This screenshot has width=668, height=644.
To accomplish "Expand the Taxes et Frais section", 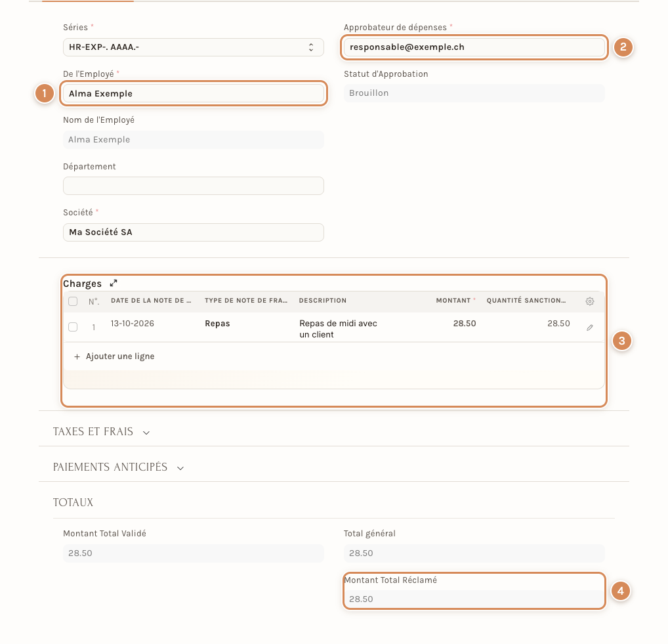I will click(x=102, y=432).
